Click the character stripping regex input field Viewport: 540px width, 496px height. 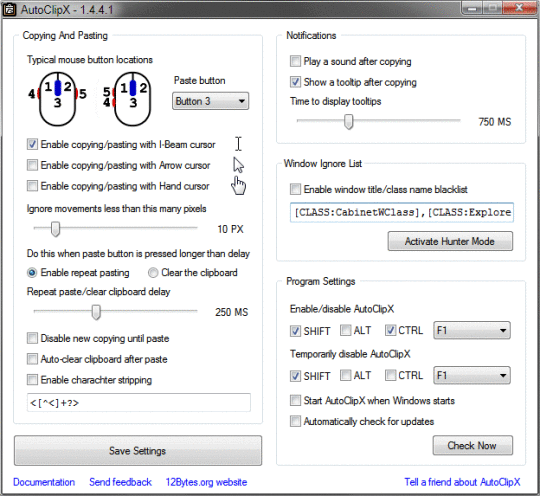pyautogui.click(x=139, y=402)
